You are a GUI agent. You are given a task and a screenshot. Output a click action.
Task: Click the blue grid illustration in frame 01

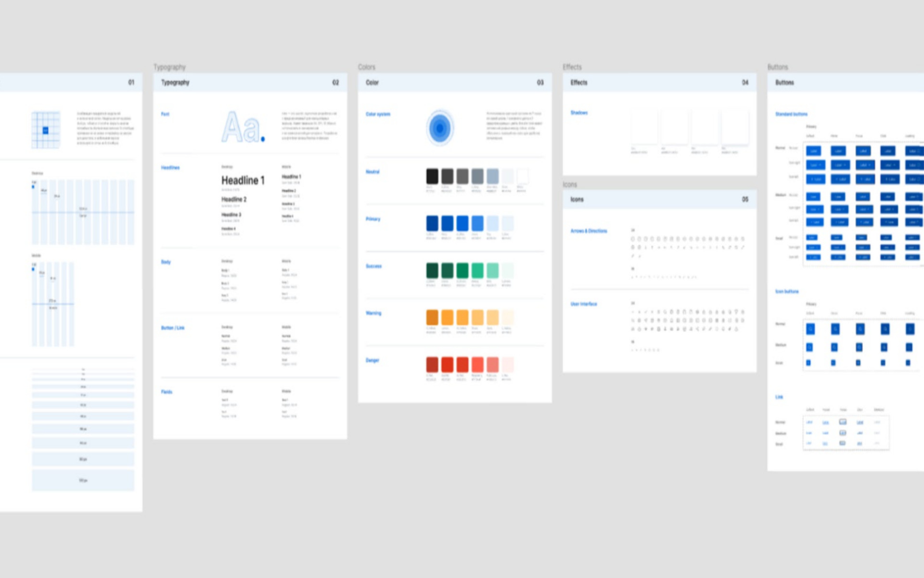[46, 130]
